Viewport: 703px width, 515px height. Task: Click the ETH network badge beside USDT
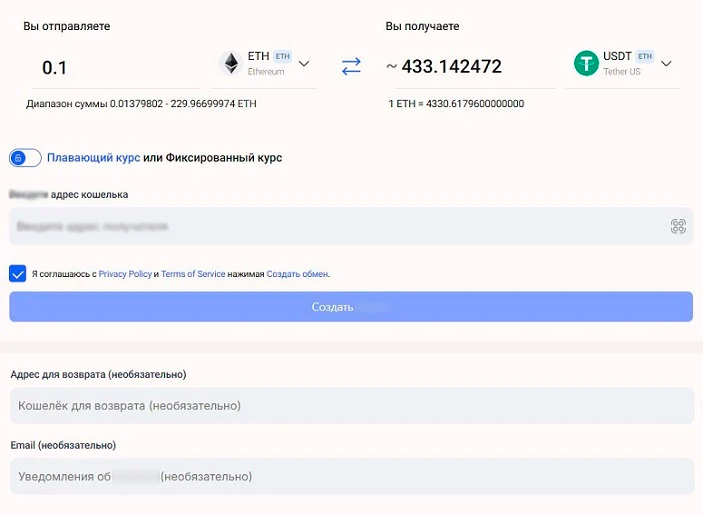pyautogui.click(x=645, y=56)
